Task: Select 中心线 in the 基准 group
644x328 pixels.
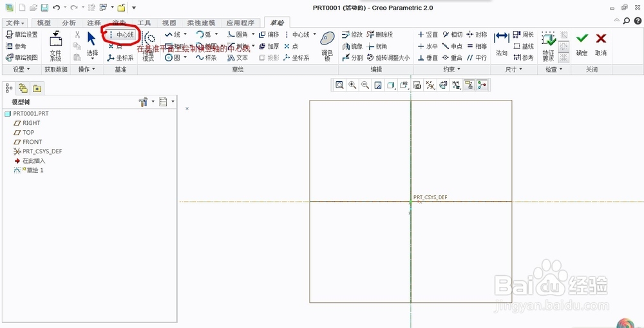Action: tap(121, 35)
